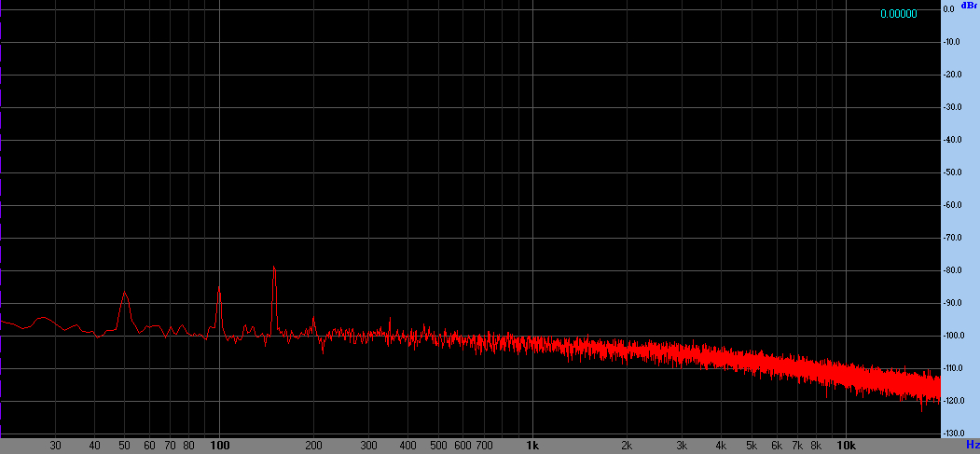Viewport: 980px width, 454px height.
Task: Click the -130.0 level axis label
Action: tap(953, 433)
